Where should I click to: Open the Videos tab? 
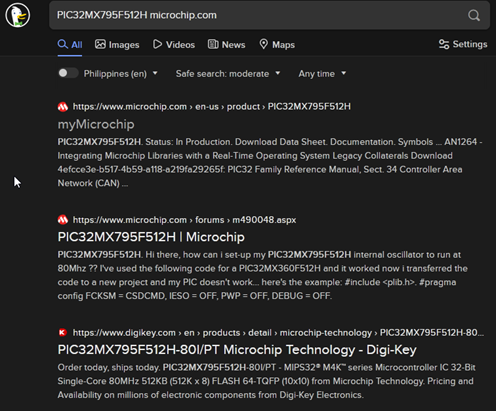pyautogui.click(x=174, y=45)
